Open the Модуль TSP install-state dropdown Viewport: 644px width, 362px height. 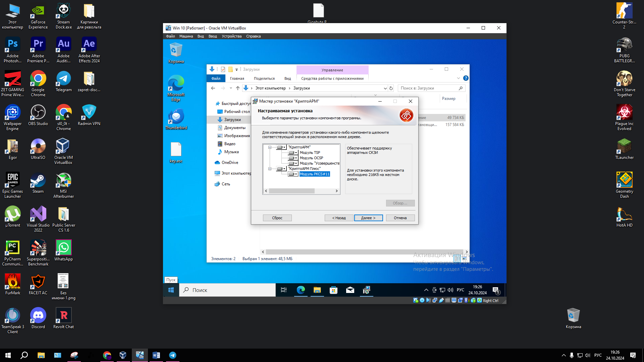293,153
